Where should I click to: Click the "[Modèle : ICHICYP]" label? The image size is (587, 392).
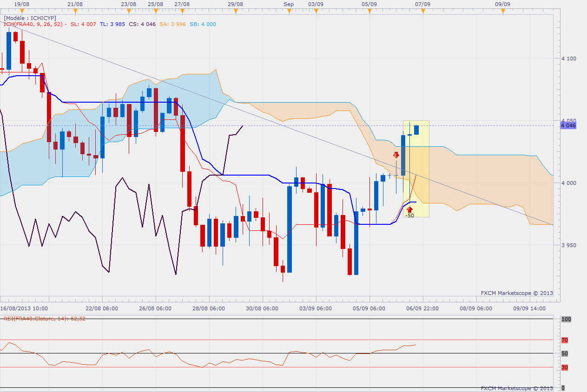pos(30,18)
